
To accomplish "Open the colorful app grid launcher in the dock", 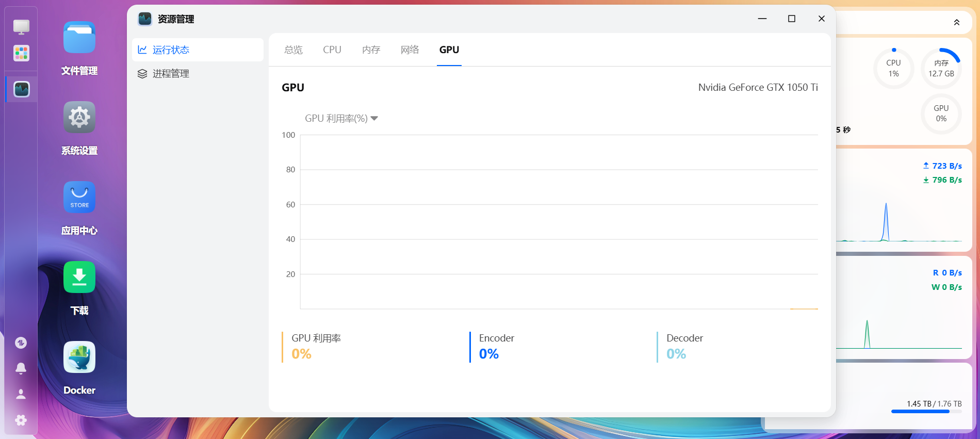I will 21,53.
